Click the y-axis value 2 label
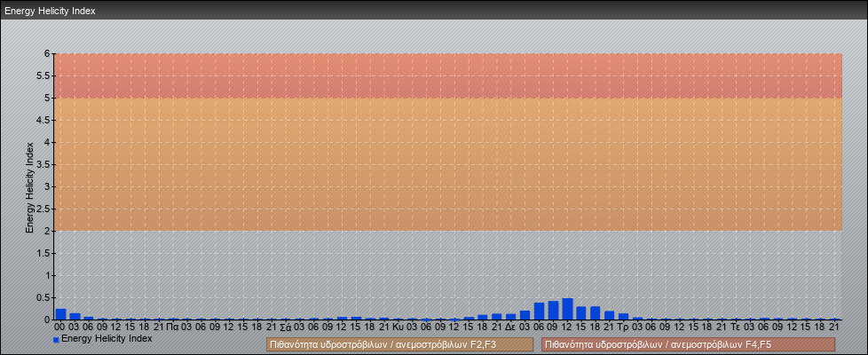Viewport: 868px width, 355px height. (48, 231)
